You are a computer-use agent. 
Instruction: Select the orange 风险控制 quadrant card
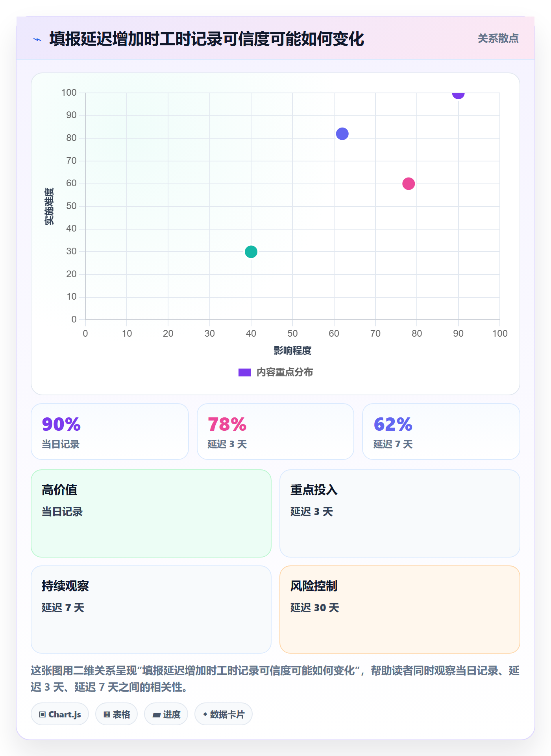400,610
